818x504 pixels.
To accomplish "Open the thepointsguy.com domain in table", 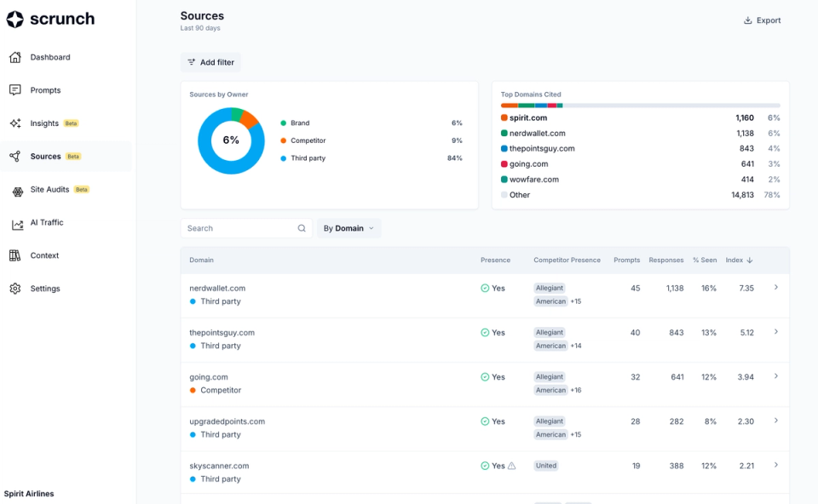I will pyautogui.click(x=222, y=333).
